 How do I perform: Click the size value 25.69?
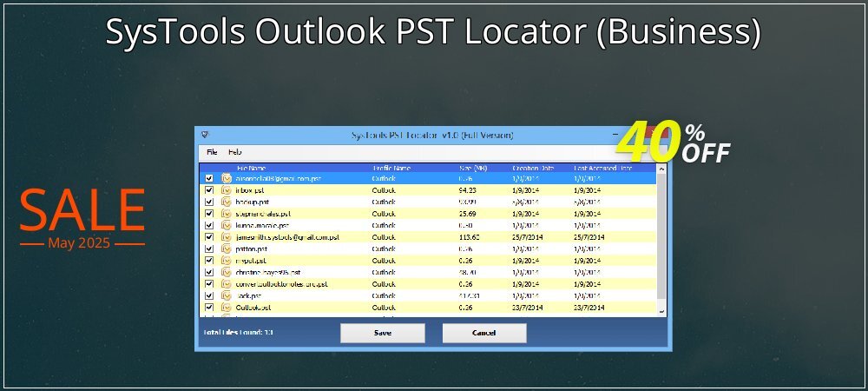click(468, 213)
